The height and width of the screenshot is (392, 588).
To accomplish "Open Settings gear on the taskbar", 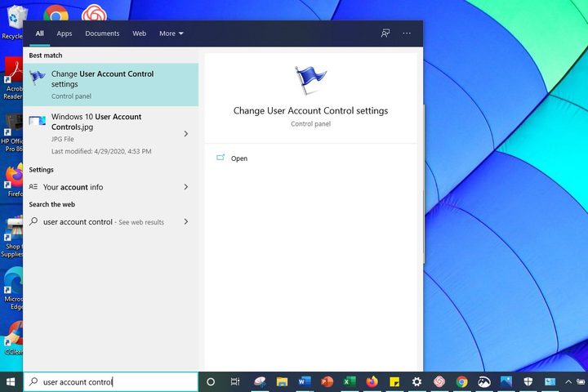I will pyautogui.click(x=416, y=382).
